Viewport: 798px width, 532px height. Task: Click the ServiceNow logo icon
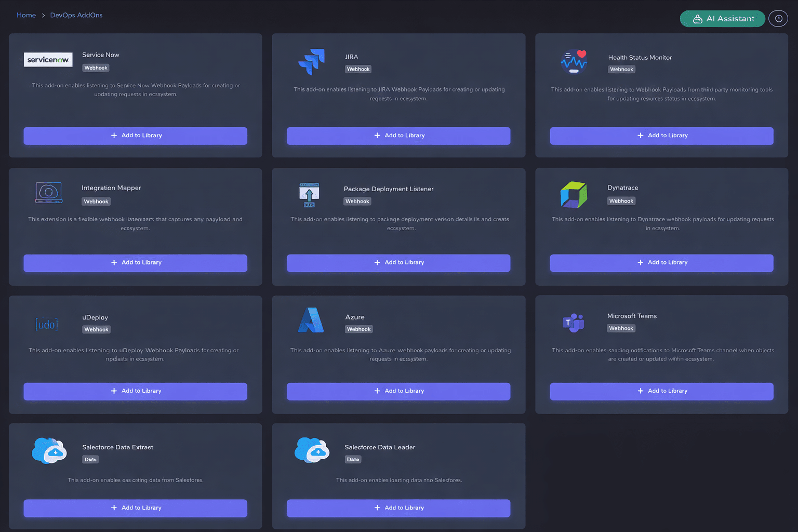[48, 60]
